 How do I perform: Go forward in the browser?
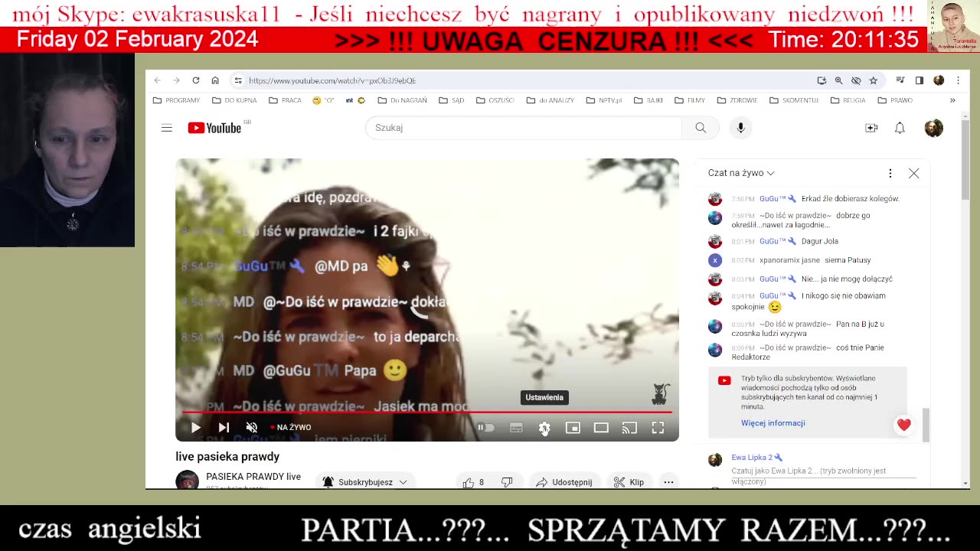(x=176, y=80)
